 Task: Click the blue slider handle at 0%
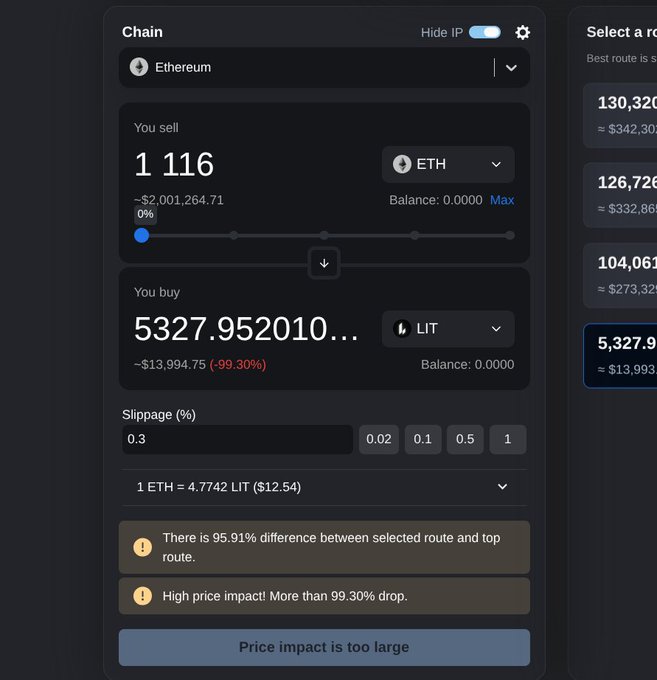tap(141, 235)
